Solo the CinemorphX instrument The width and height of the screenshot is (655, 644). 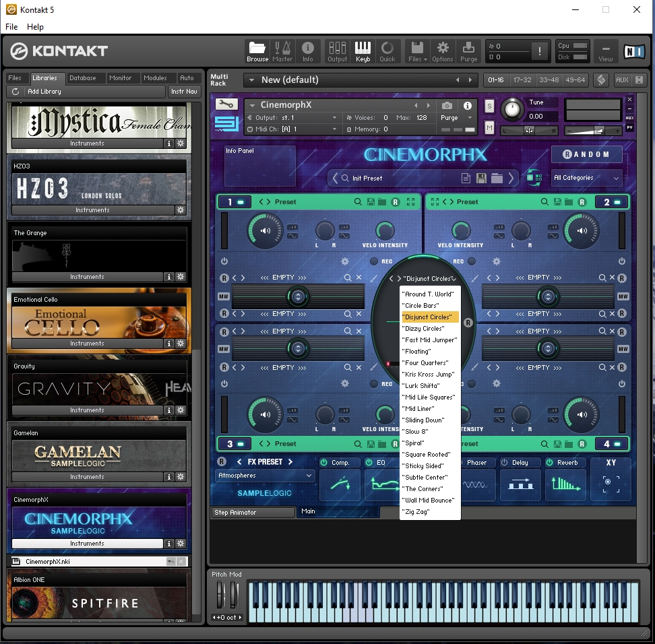tap(489, 106)
